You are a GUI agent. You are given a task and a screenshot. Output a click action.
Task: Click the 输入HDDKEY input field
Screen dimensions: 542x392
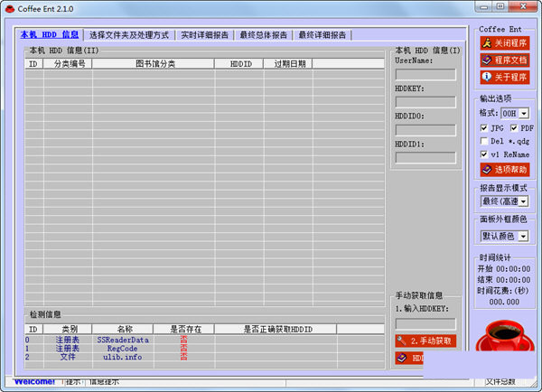(425, 323)
